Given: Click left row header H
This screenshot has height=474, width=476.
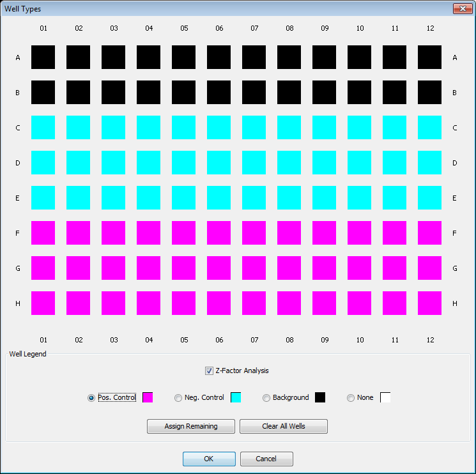Looking at the screenshot, I should coord(18,303).
